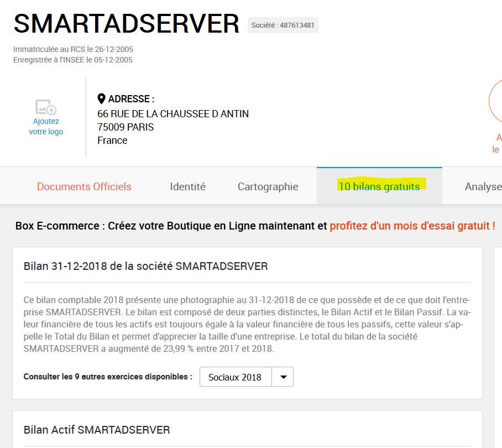The width and height of the screenshot is (502, 448).
Task: Click the Société : 487613481 badge
Action: tap(283, 25)
